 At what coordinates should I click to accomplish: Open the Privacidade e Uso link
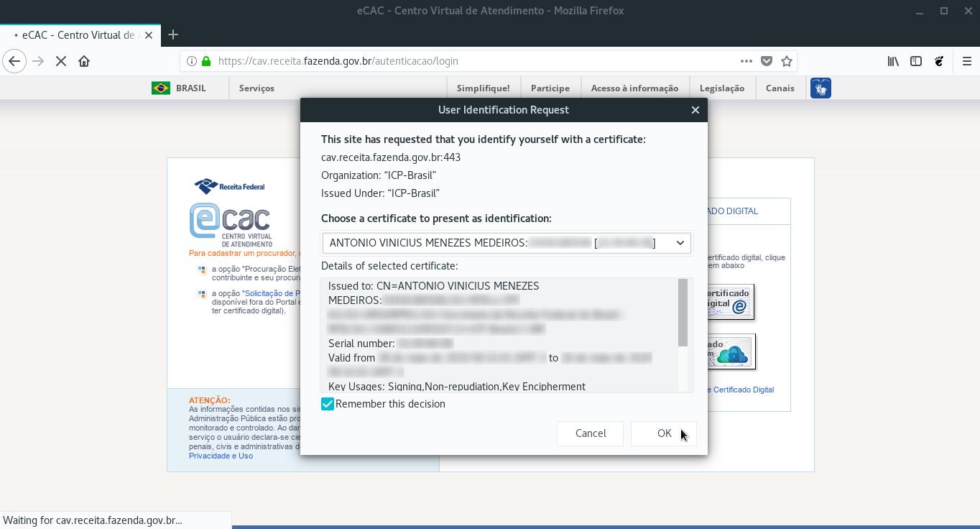tap(221, 456)
